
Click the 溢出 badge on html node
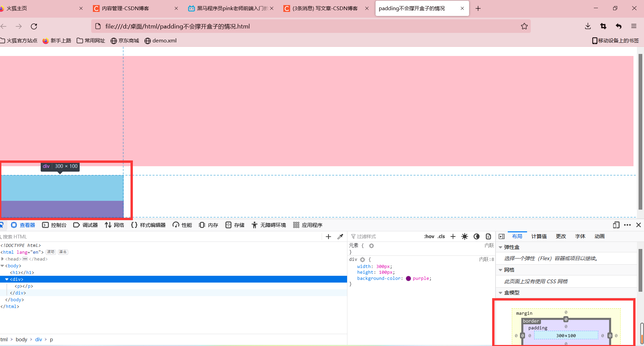click(63, 252)
